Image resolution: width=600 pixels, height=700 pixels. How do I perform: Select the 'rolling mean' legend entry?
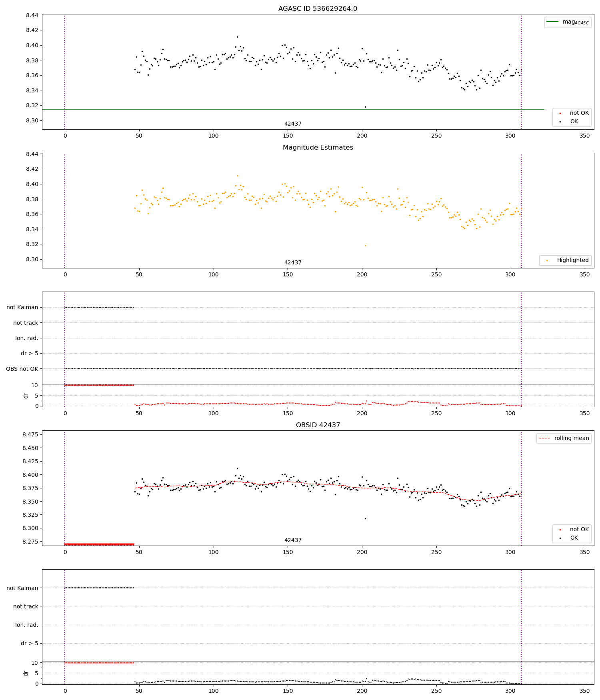pyautogui.click(x=564, y=438)
